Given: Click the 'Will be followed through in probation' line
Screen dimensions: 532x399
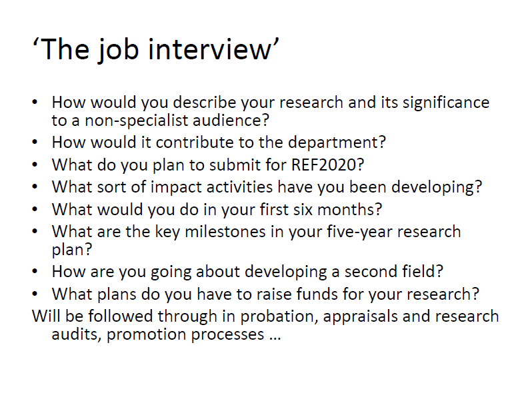Looking at the screenshot, I should coord(265,316).
